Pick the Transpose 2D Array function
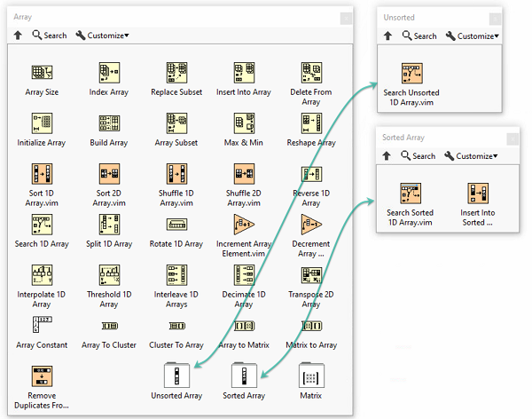The height and width of the screenshot is (419, 532). point(311,275)
